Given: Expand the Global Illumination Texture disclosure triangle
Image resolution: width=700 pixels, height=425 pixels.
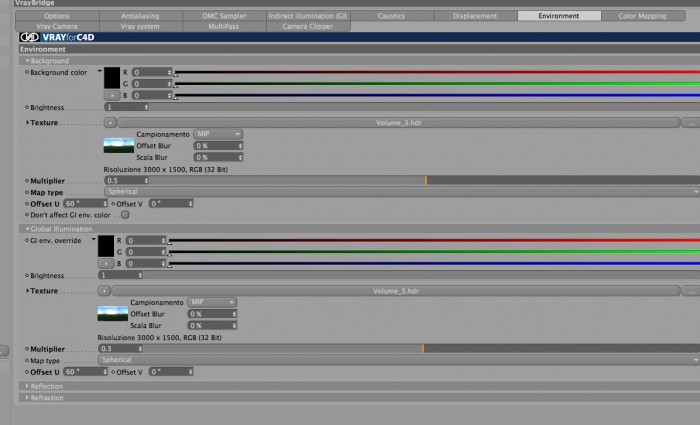Looking at the screenshot, I should [27, 291].
